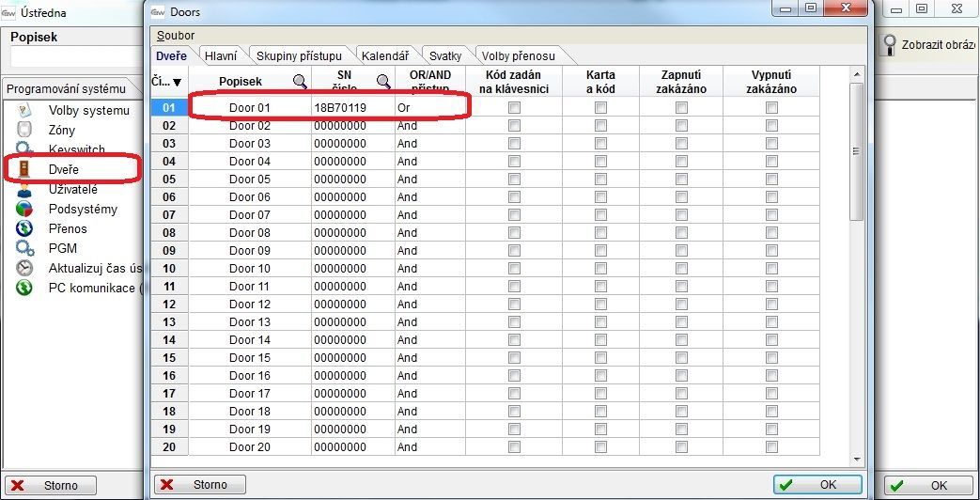Image resolution: width=980 pixels, height=500 pixels.
Task: Check Zapnutí zakázáno for Door 05
Action: click(681, 180)
